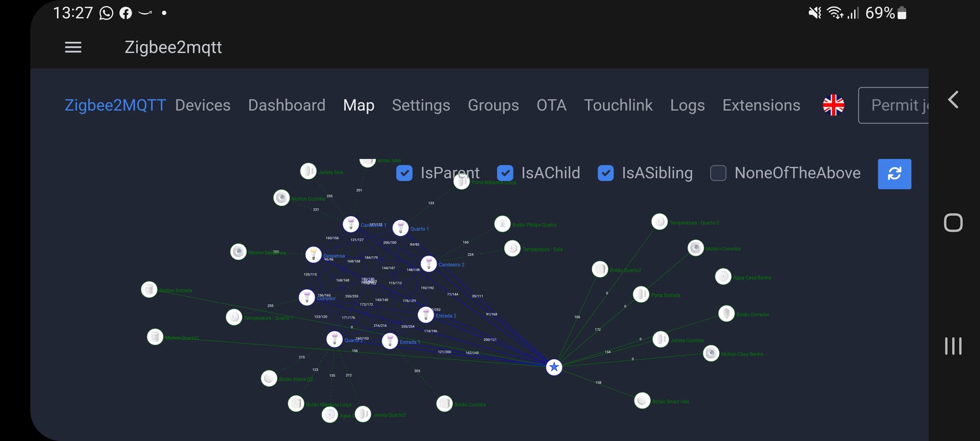The image size is (980, 441).
Task: Open the Devices tab
Action: [x=203, y=105]
